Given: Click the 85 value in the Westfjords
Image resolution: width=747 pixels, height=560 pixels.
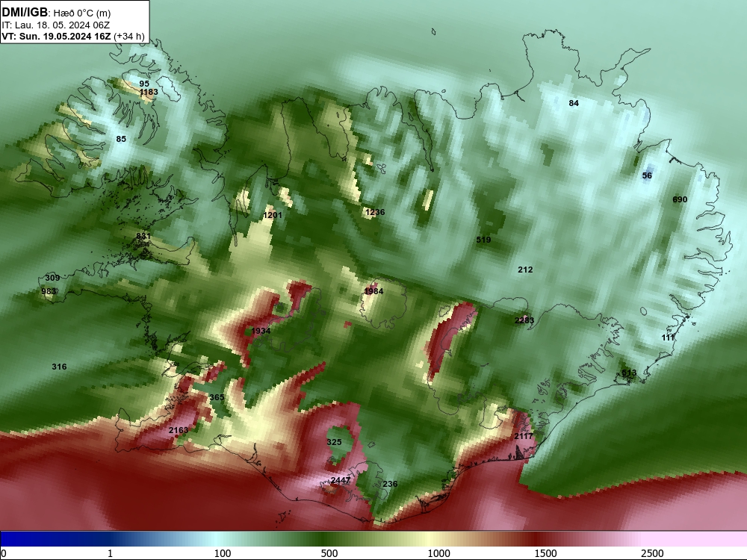Looking at the screenshot, I should (x=121, y=139).
